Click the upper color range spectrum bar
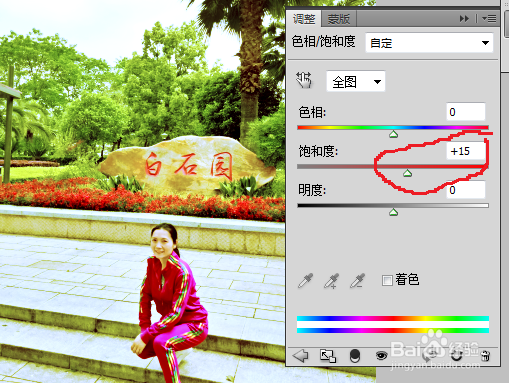 click(393, 318)
